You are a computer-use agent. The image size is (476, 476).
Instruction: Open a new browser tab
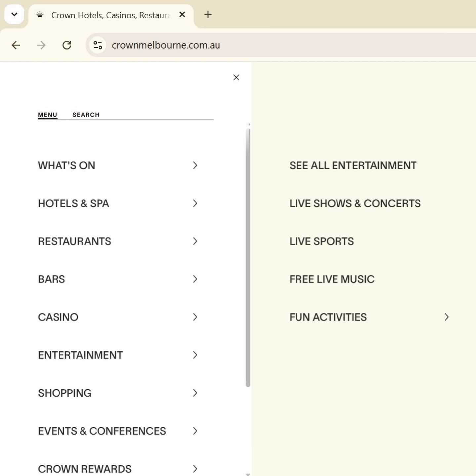point(208,15)
